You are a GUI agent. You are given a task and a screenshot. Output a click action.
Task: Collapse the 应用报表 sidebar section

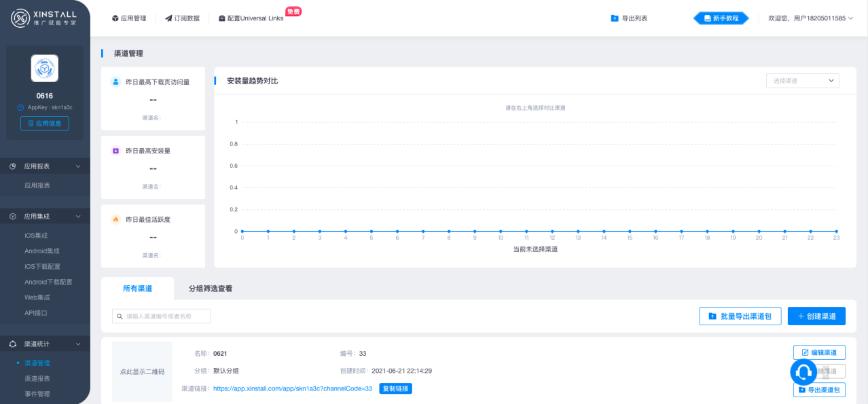pos(45,166)
